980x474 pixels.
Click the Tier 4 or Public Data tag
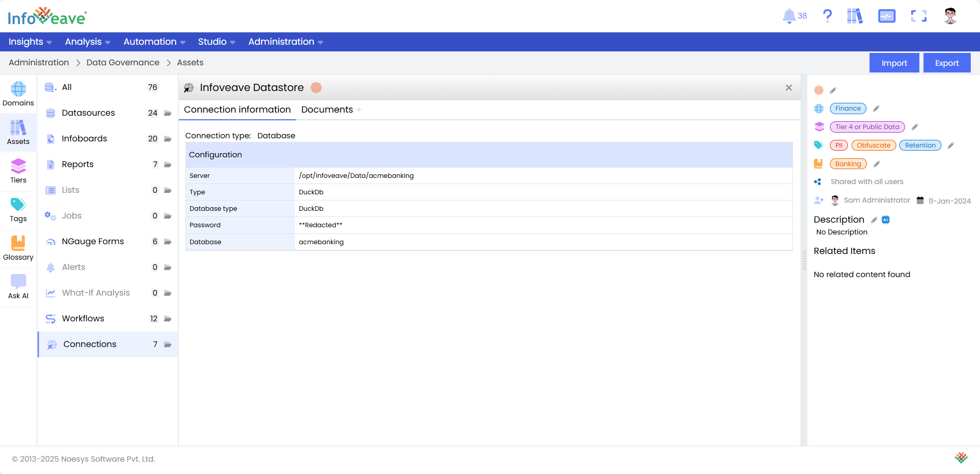(x=867, y=127)
